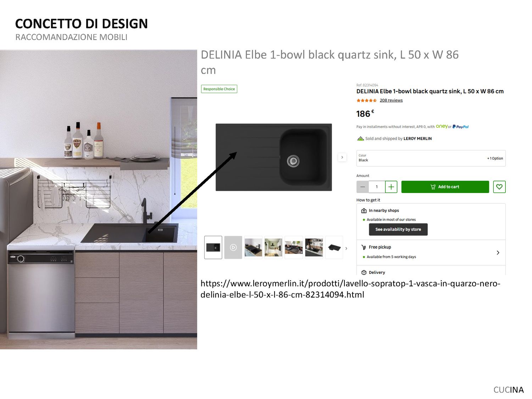Expand the Free pickup chevron
532x399 pixels.
(x=498, y=253)
